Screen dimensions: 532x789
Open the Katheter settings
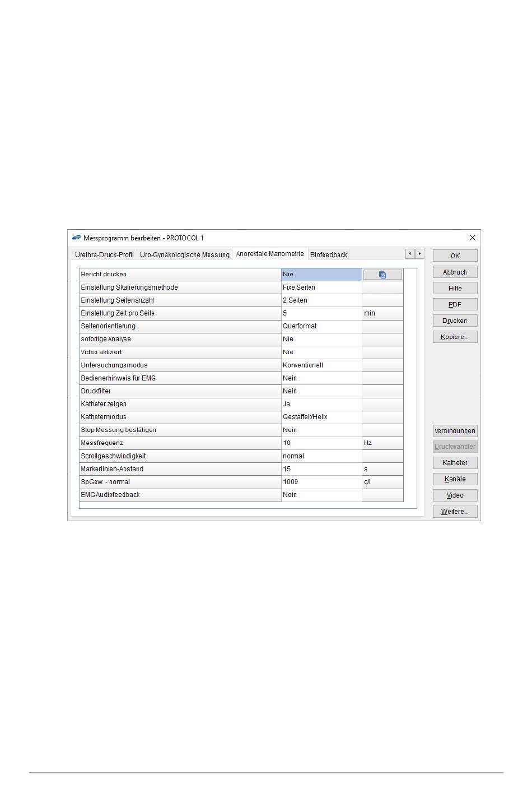[x=455, y=463]
